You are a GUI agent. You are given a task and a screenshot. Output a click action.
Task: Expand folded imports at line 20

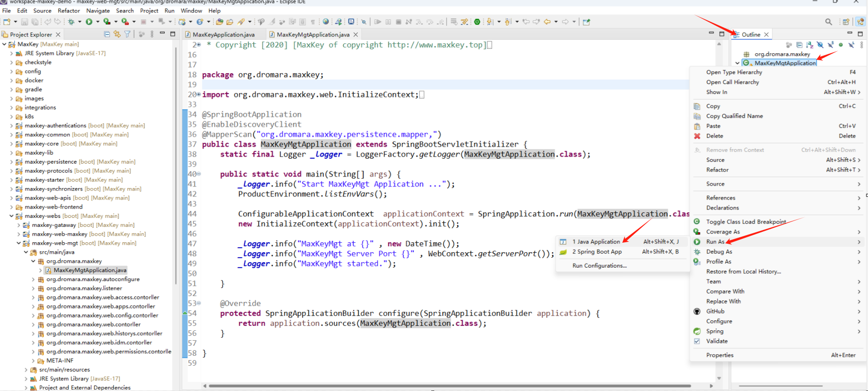[199, 94]
